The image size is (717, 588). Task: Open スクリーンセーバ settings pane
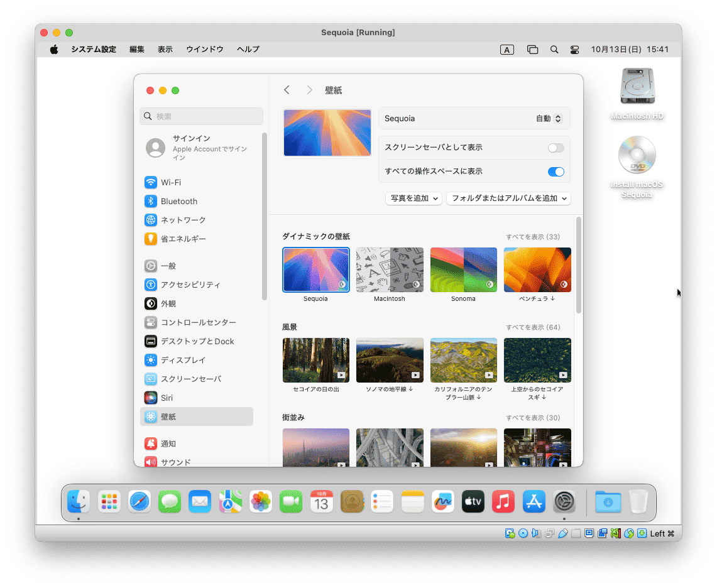coord(197,379)
